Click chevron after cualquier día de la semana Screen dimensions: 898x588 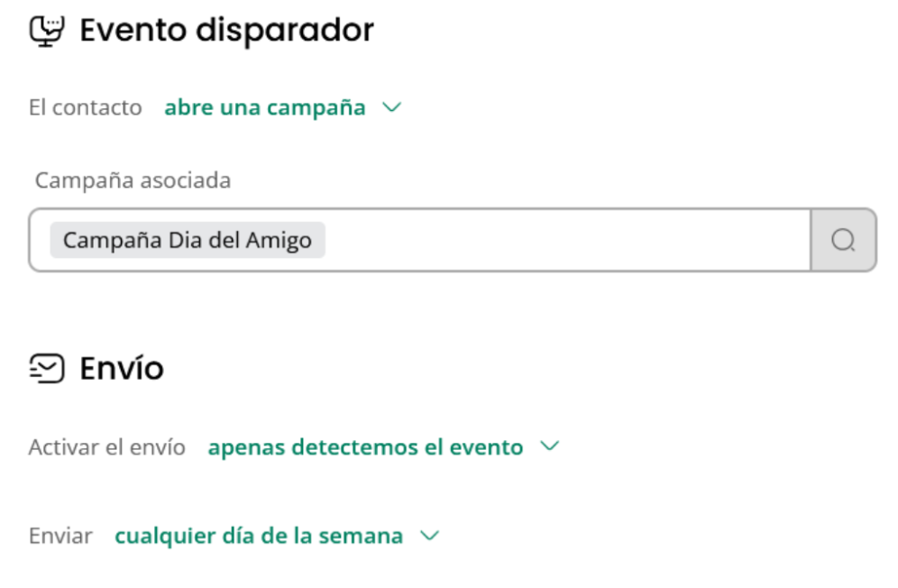[x=429, y=536]
